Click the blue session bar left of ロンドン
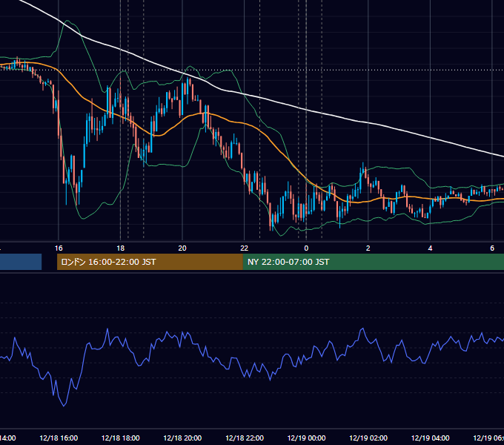504x445 pixels. click(x=21, y=262)
